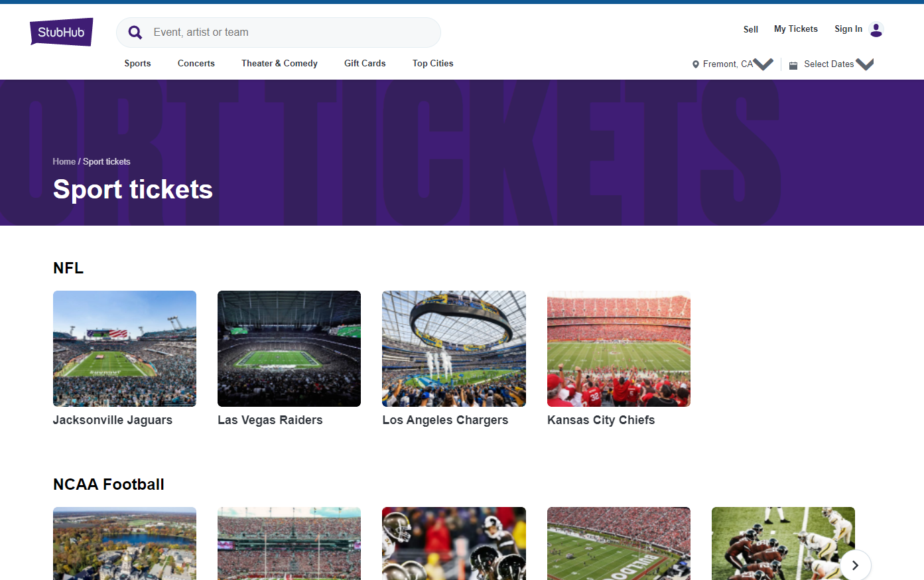Click the Las Vegas Raiders team name
The height and width of the screenshot is (580, 924).
[270, 420]
